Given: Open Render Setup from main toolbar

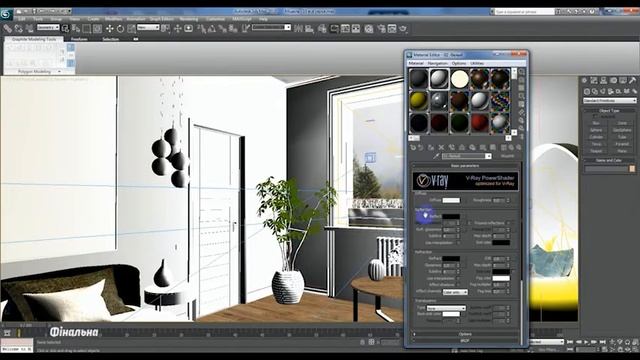Looking at the screenshot, I should 381,29.
